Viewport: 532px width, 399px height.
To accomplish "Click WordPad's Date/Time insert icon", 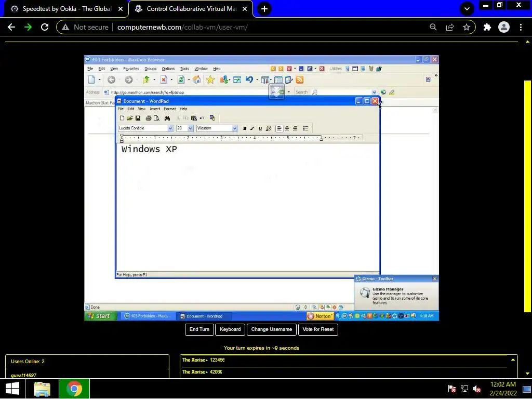I will 212,118.
